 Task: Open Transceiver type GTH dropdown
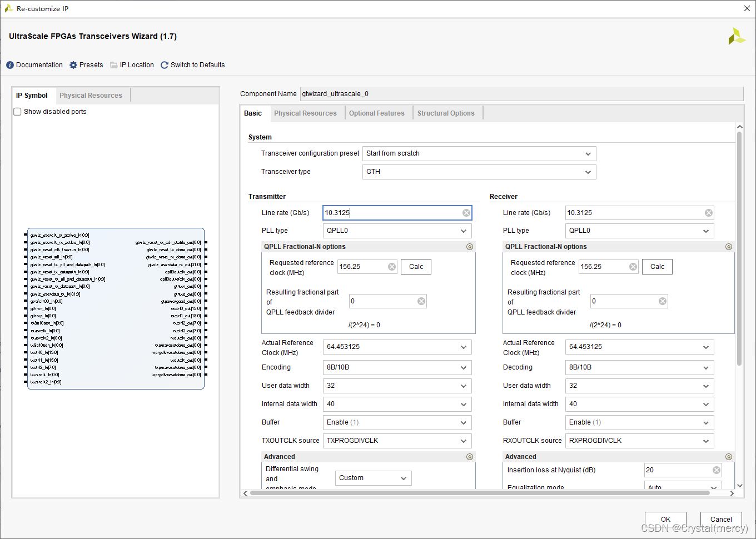[479, 172]
